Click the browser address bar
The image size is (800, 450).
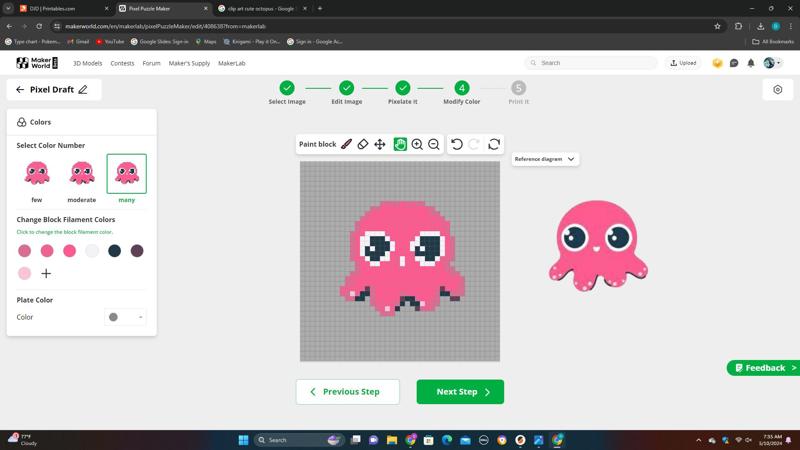click(383, 26)
